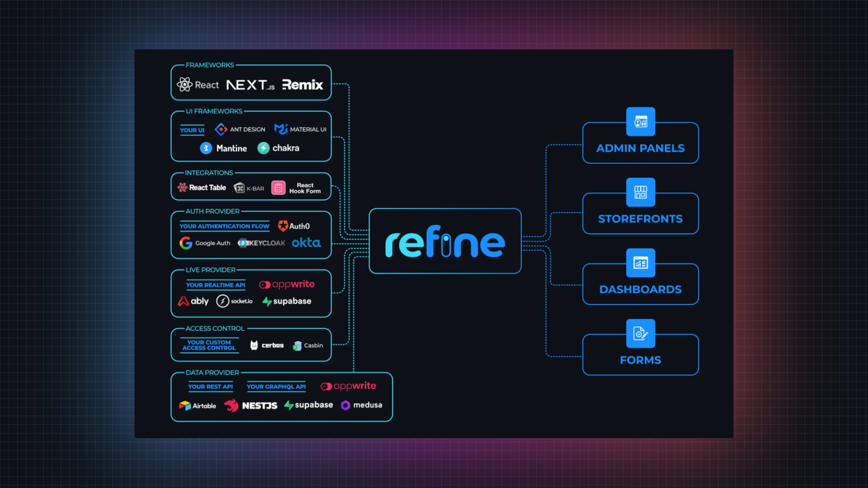The width and height of the screenshot is (868, 488).
Task: Click the Airtable text label
Action: (x=204, y=406)
